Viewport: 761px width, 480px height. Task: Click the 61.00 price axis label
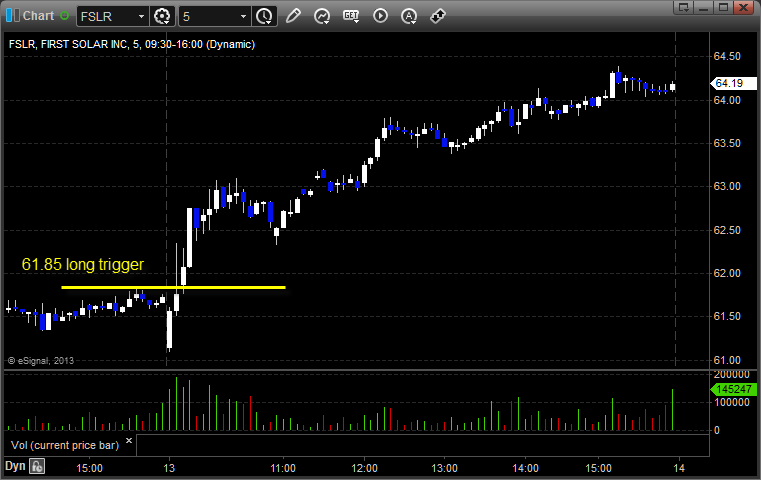727,360
